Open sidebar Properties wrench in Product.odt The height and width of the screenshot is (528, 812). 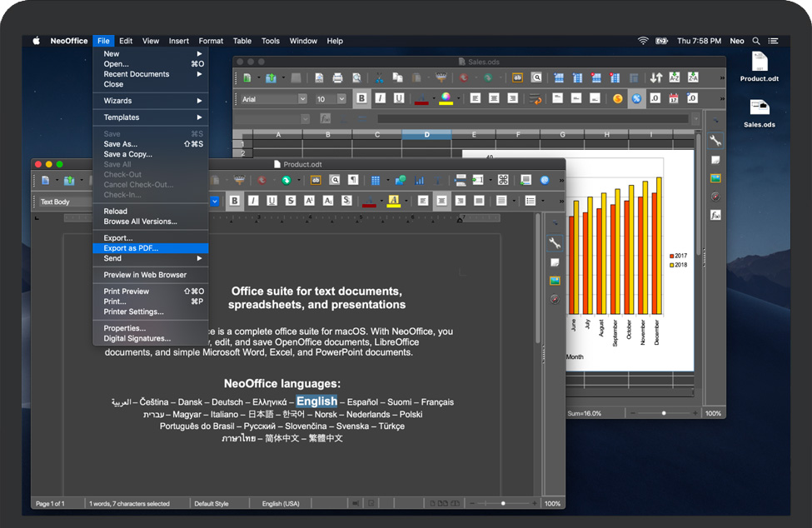[x=554, y=243]
